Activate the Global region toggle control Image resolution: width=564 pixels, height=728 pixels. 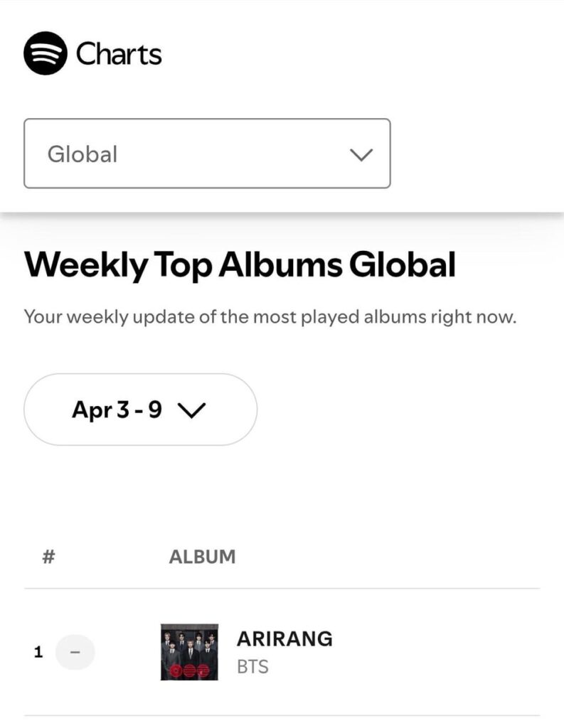click(x=207, y=154)
